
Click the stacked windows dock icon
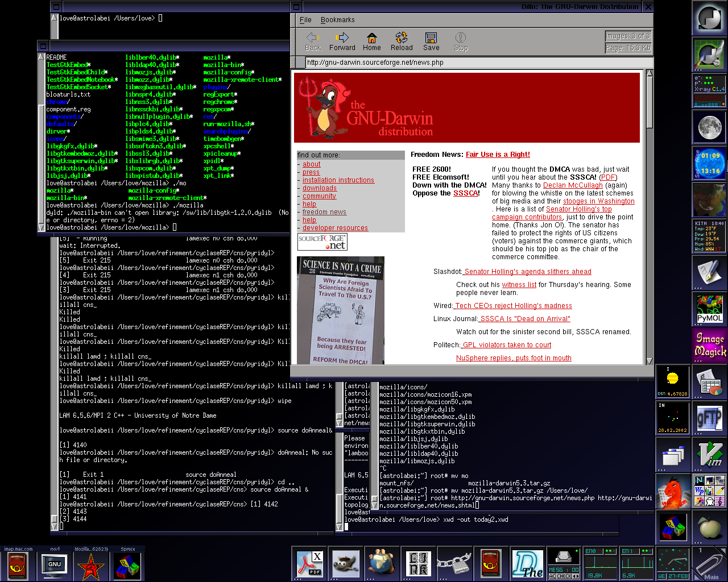pyautogui.click(x=673, y=455)
